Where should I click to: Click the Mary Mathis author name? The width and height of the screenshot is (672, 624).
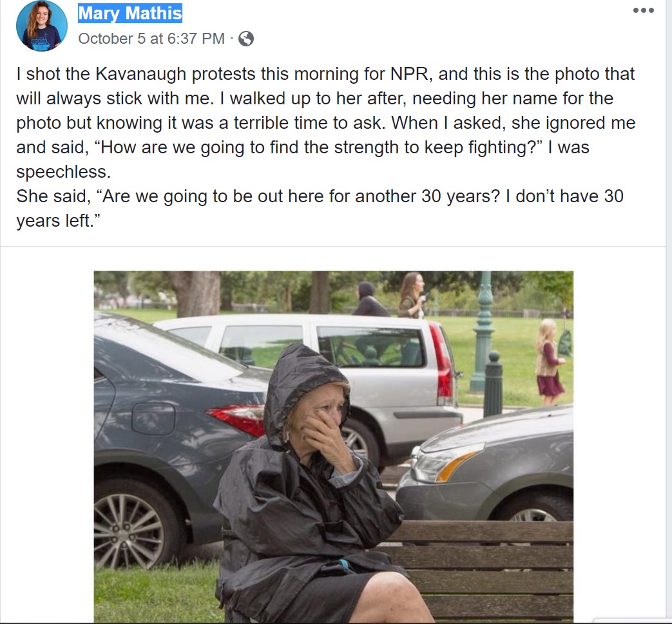tap(130, 13)
